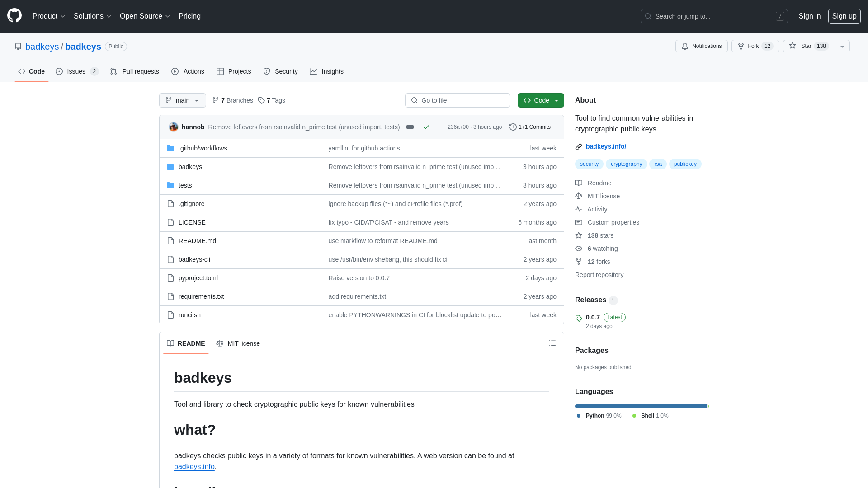Open badkeys.info/ website link
868x488 pixels.
pos(606,146)
